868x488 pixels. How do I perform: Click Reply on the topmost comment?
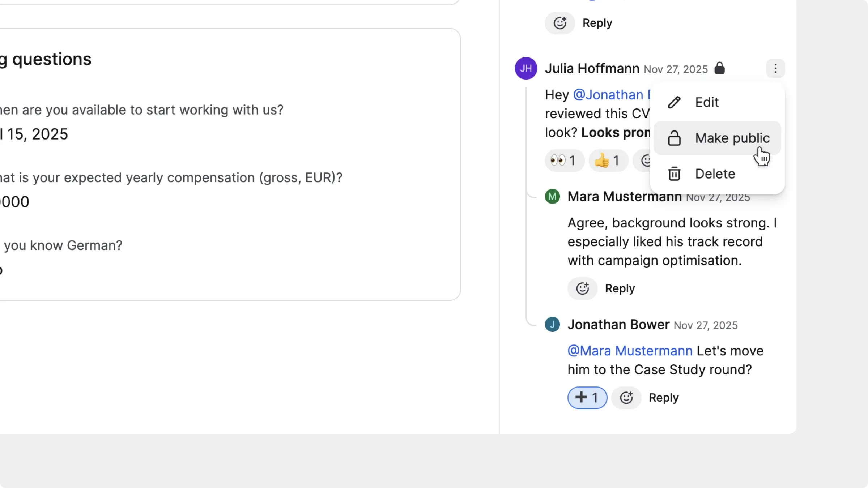(x=597, y=23)
